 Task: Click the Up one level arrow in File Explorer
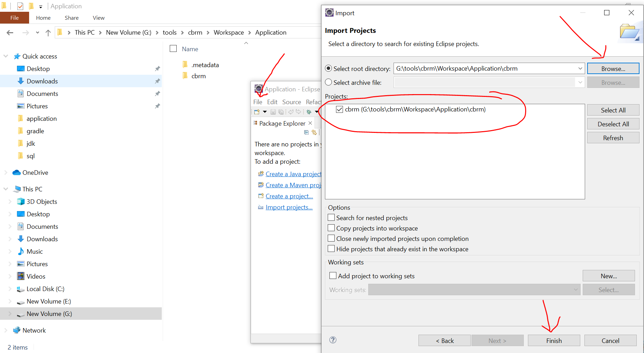pyautogui.click(x=48, y=33)
